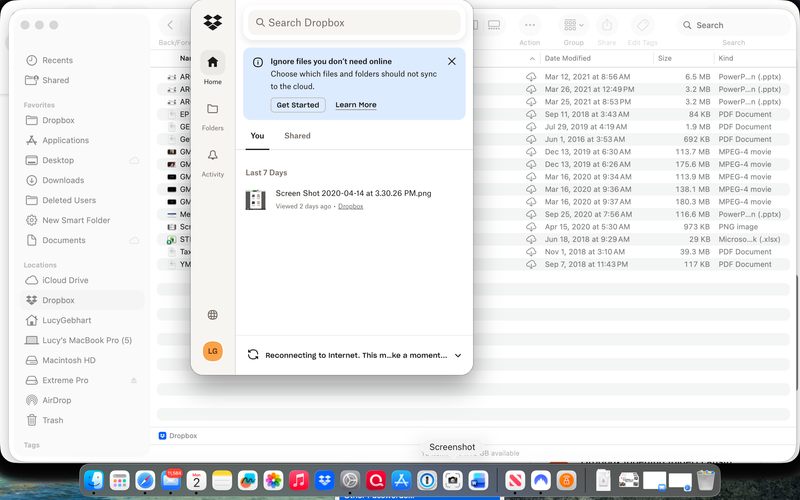Dismiss the ignore files banner

click(451, 62)
